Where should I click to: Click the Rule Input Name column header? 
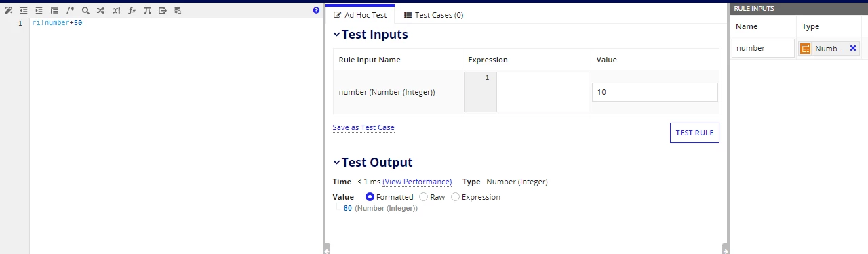(x=370, y=60)
